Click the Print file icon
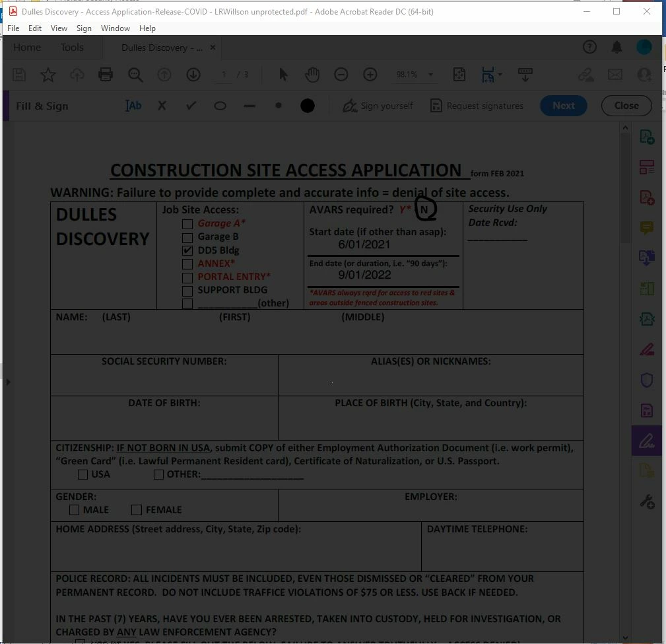 coord(106,75)
